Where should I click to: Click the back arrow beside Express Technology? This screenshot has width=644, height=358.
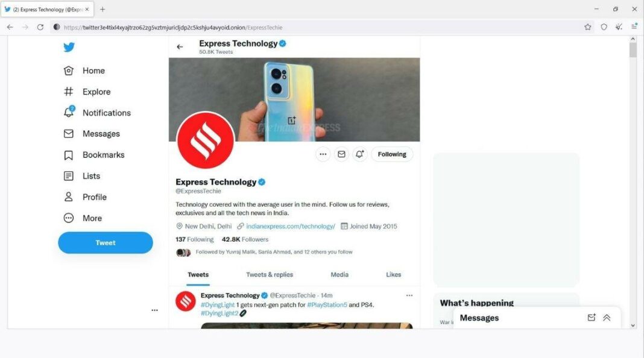180,47
